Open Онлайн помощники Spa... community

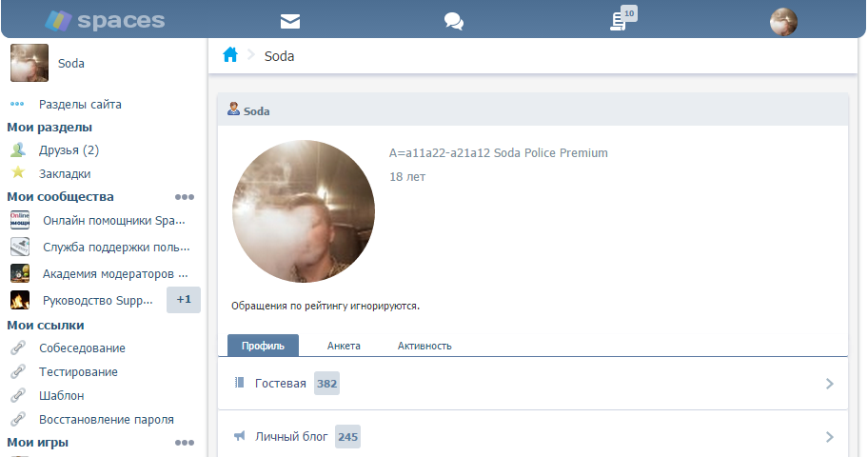(x=114, y=221)
